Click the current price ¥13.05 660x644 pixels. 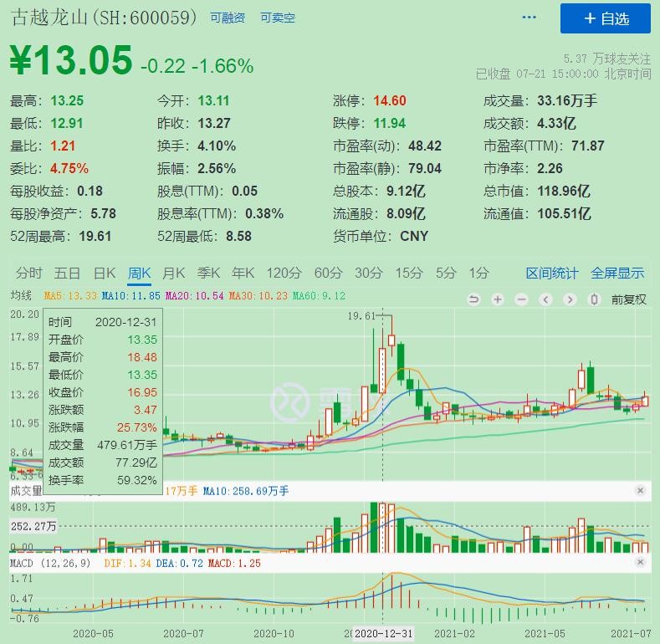tap(71, 59)
